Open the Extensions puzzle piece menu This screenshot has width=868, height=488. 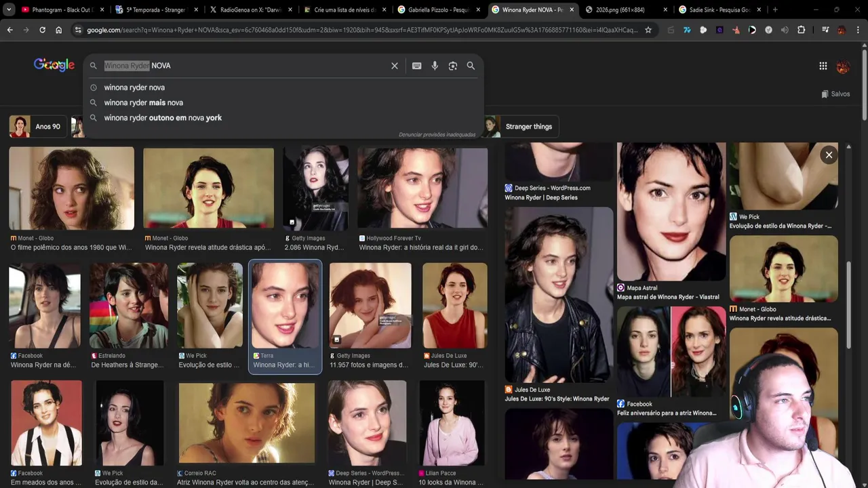802,30
